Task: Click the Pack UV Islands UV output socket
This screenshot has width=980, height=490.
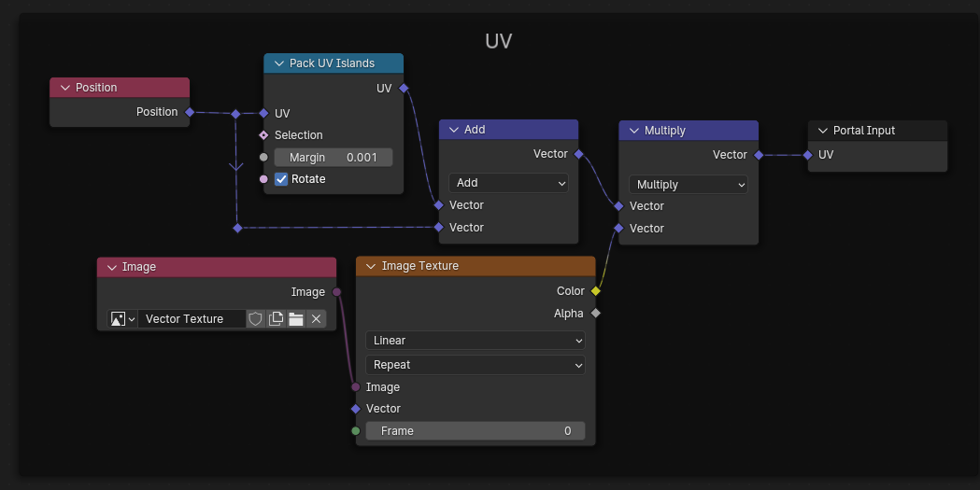Action: point(404,88)
